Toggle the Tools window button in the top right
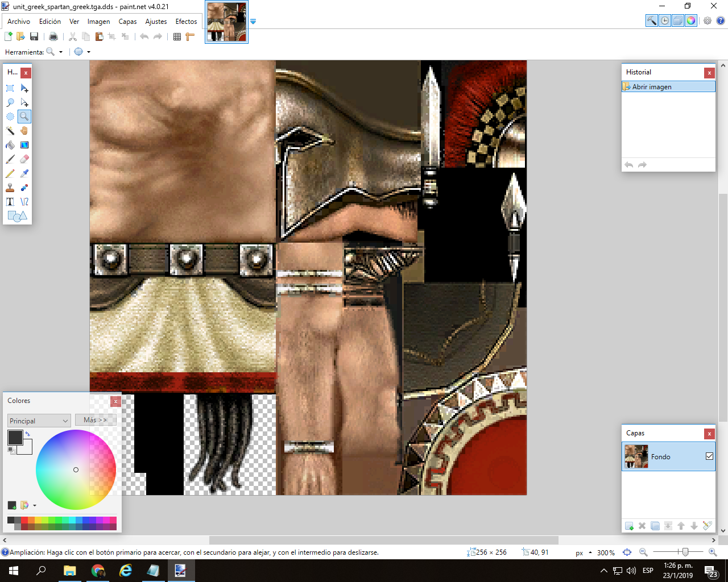Screen dimensions: 728x582 pos(652,20)
